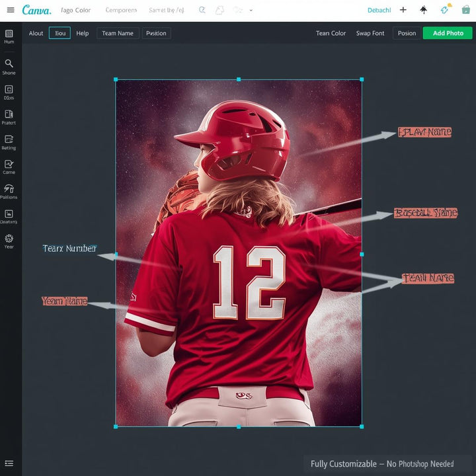Click the magnifier search icon in sidebar
This screenshot has height=476, width=476.
[x=9, y=63]
